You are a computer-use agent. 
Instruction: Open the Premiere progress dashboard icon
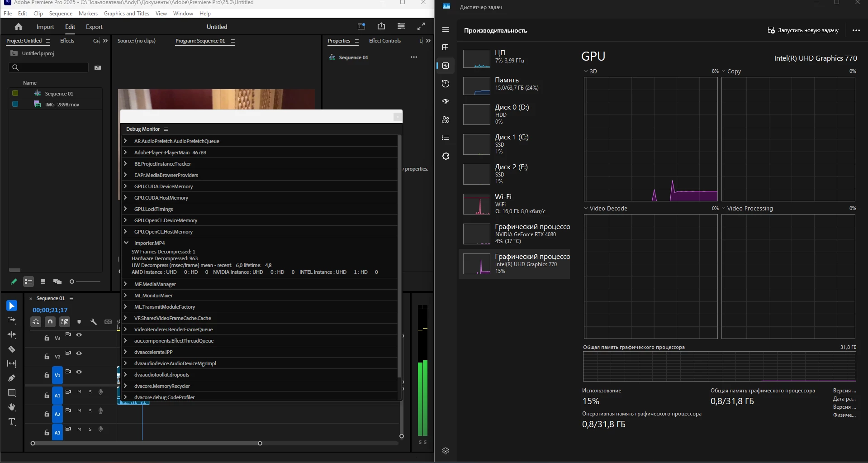coord(401,26)
